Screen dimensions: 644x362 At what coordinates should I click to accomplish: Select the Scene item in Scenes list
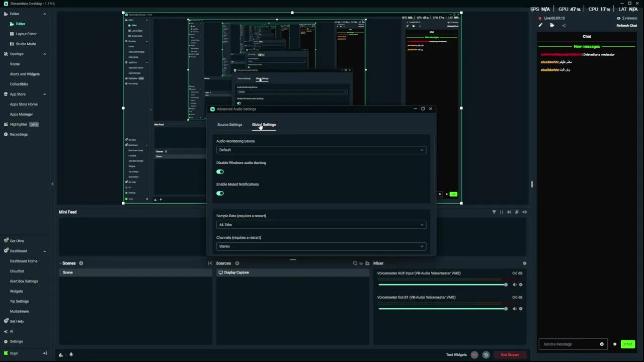(x=136, y=273)
